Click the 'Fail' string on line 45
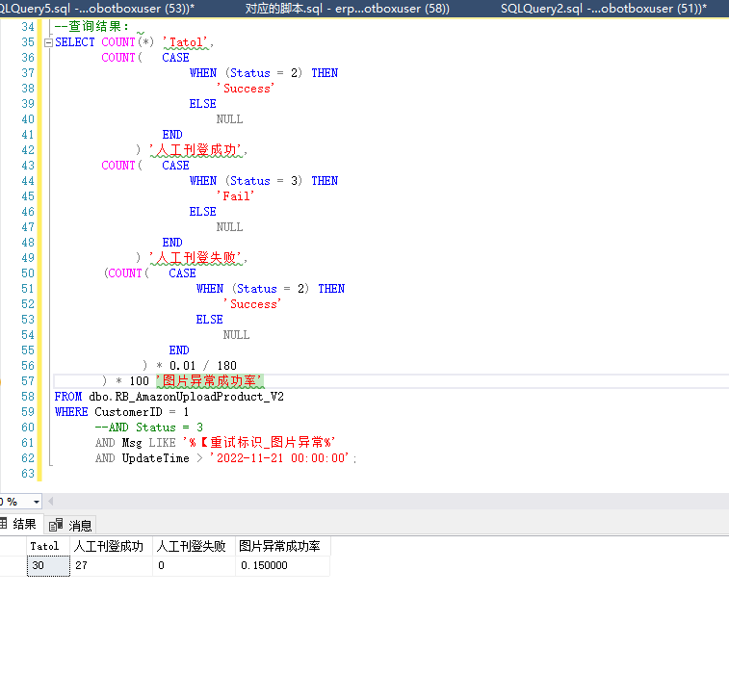Viewport: 729px width, 700px height. pyautogui.click(x=236, y=196)
